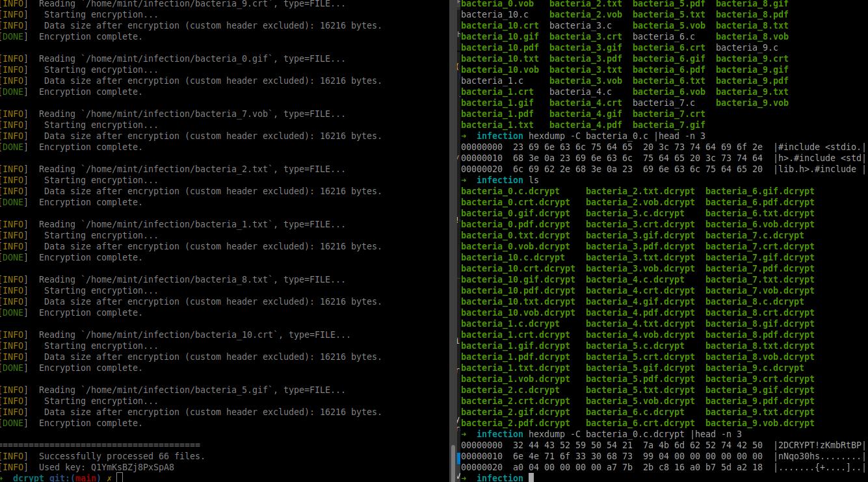Select file bacteria_9.c in upper listing
This screenshot has height=482, width=868.
(x=747, y=47)
